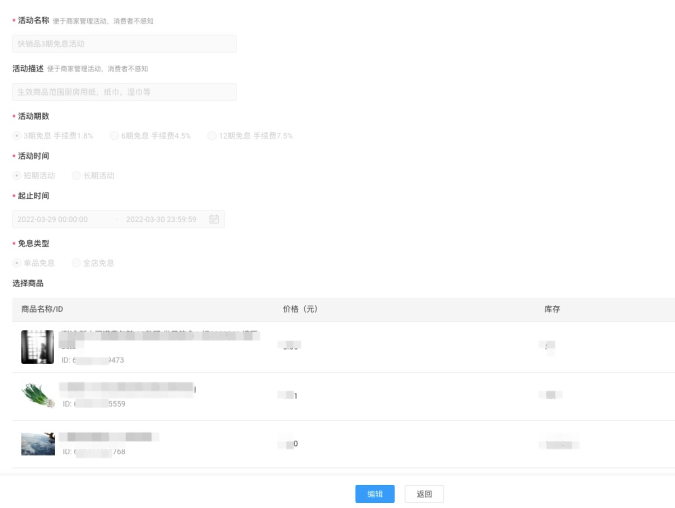The image size is (675, 508).
Task: Click the 免息类型 label
Action: coord(34,244)
